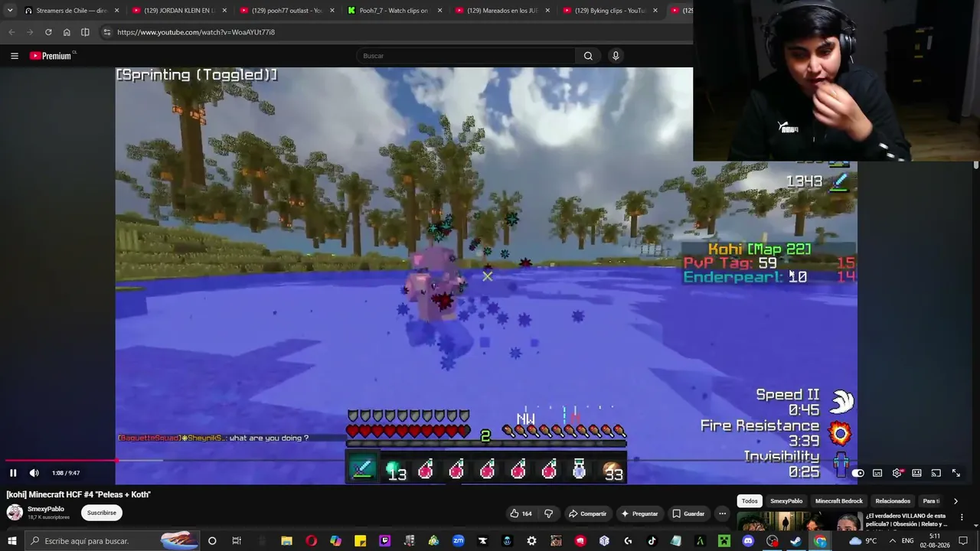
Task: Switch to the JORDAN KLEIN tab
Action: click(x=178, y=11)
